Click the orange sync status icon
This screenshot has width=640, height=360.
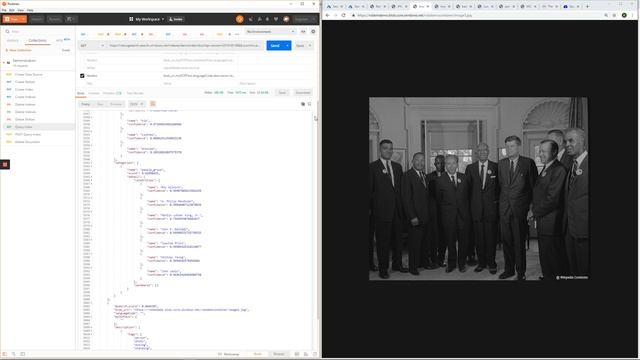240,19
